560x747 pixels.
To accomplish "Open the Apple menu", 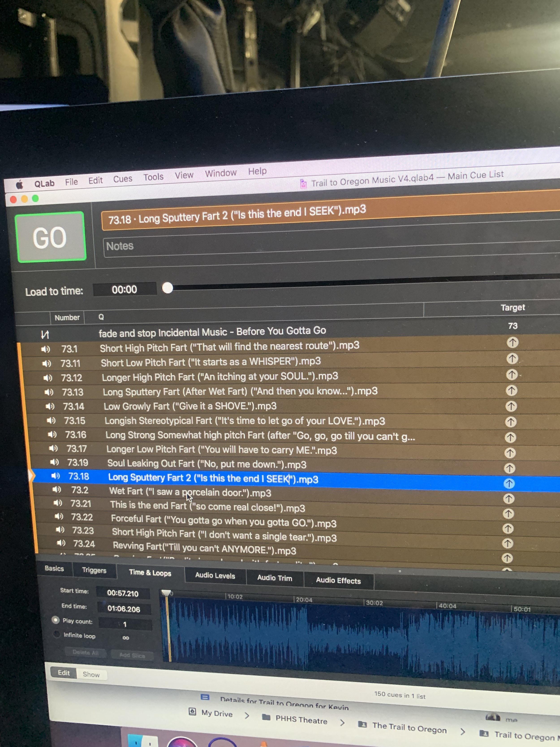I will click(19, 185).
